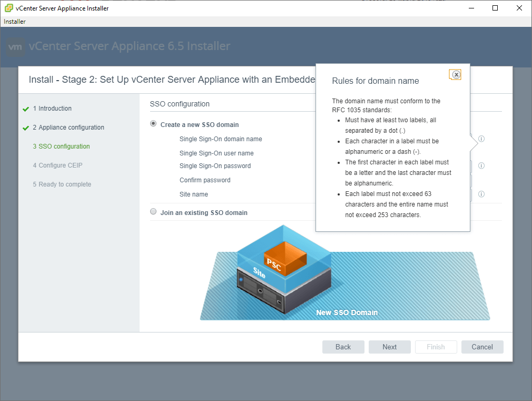
Task: Open the Site name info tooltip icon
Action: pyautogui.click(x=481, y=194)
